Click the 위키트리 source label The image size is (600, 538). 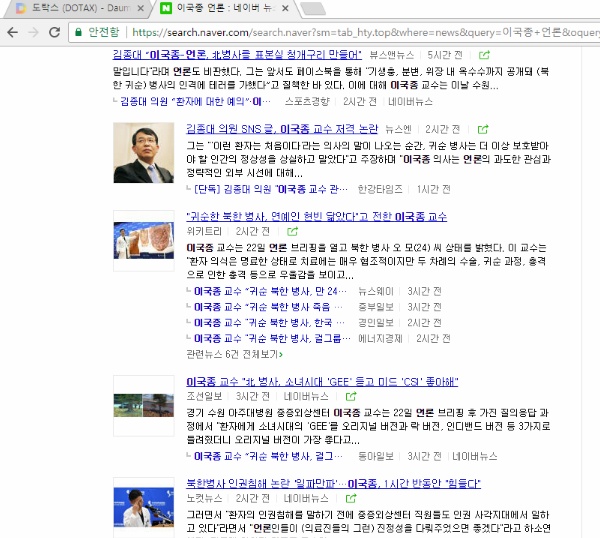coord(204,231)
